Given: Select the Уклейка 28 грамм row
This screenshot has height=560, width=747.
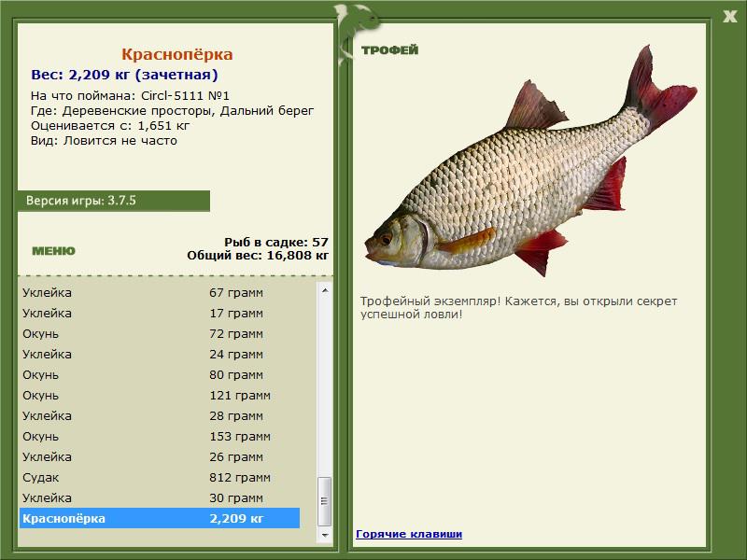Looking at the screenshot, I should pyautogui.click(x=160, y=415).
